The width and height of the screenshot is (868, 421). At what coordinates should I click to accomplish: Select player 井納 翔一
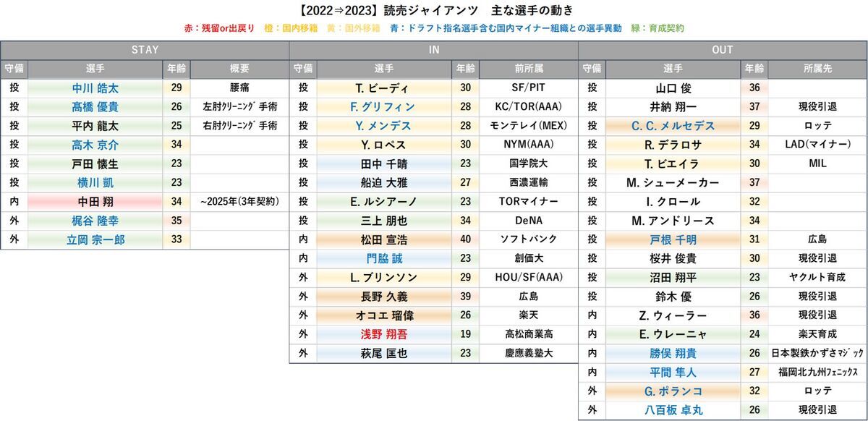pyautogui.click(x=673, y=107)
